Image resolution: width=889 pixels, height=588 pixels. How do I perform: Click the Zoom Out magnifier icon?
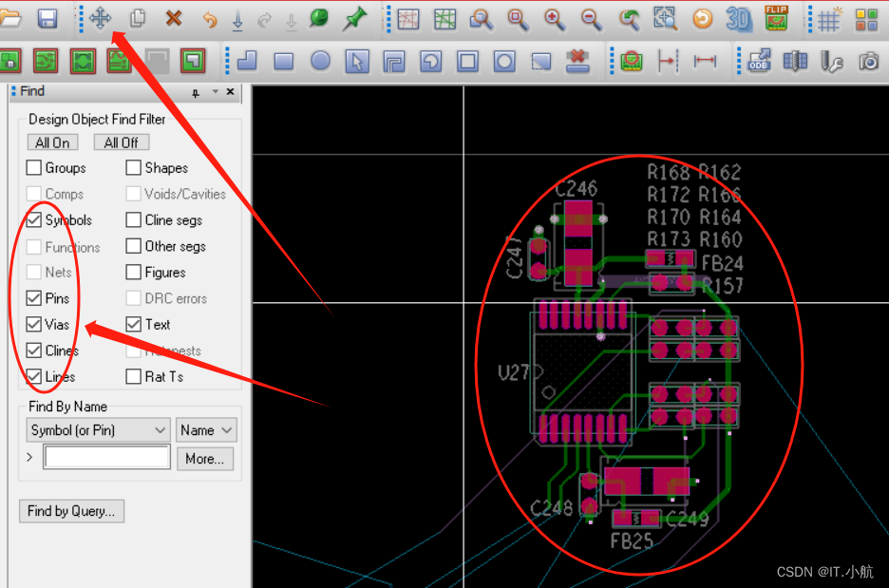click(592, 19)
